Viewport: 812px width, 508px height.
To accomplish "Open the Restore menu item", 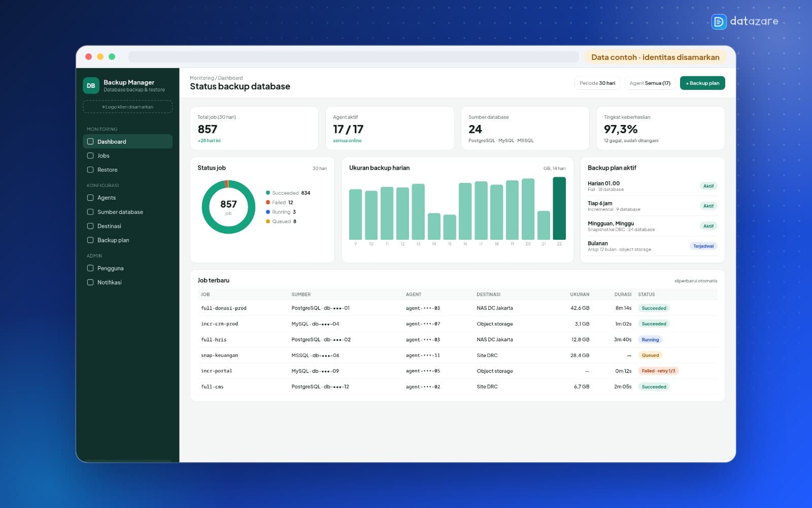I will pyautogui.click(x=127, y=170).
